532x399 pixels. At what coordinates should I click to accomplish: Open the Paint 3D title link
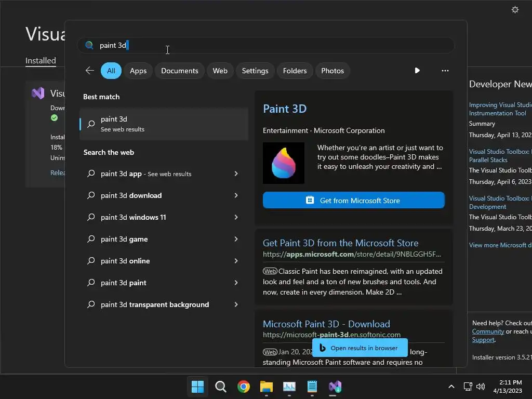point(285,109)
